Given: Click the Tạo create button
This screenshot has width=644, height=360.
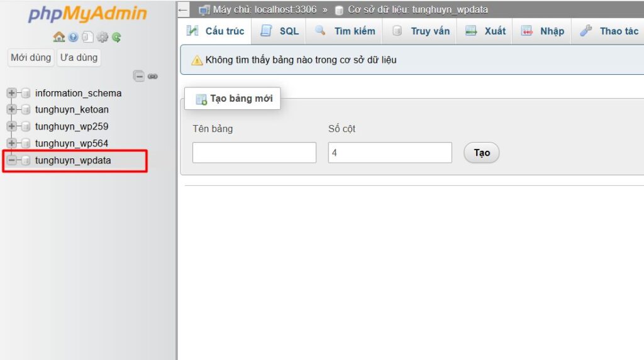Looking at the screenshot, I should 482,153.
